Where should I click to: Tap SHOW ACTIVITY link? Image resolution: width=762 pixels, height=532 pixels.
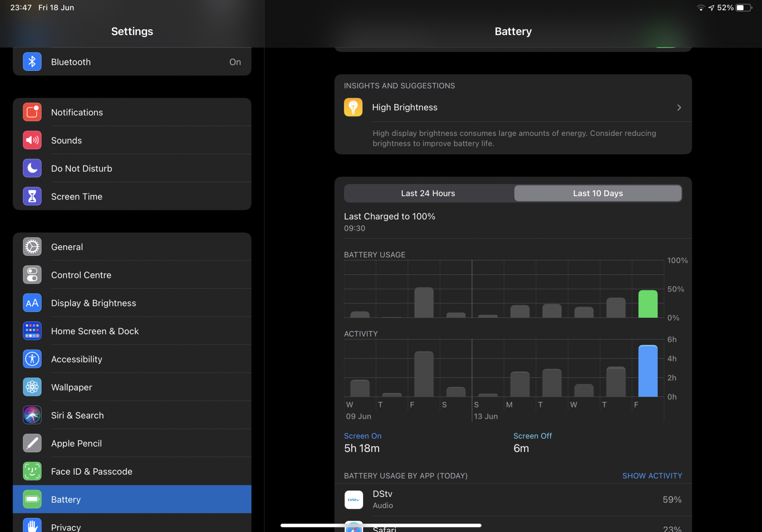(x=652, y=476)
